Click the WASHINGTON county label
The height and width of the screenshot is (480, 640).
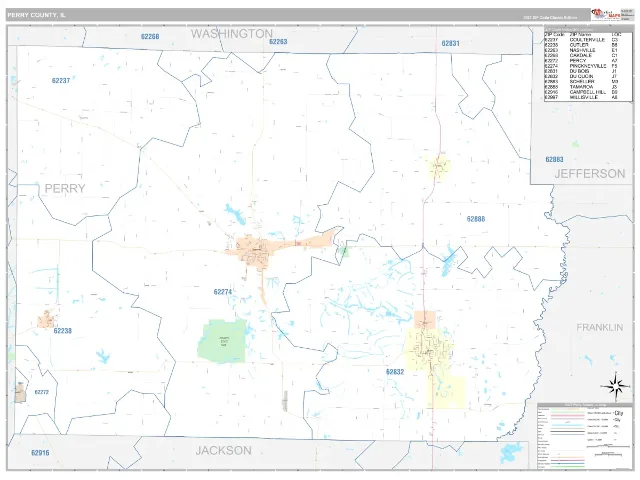(231, 33)
